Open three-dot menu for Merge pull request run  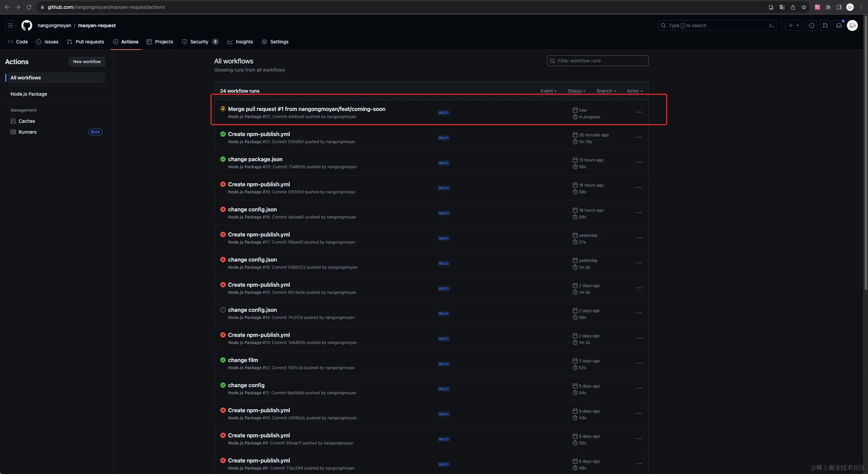coord(639,112)
